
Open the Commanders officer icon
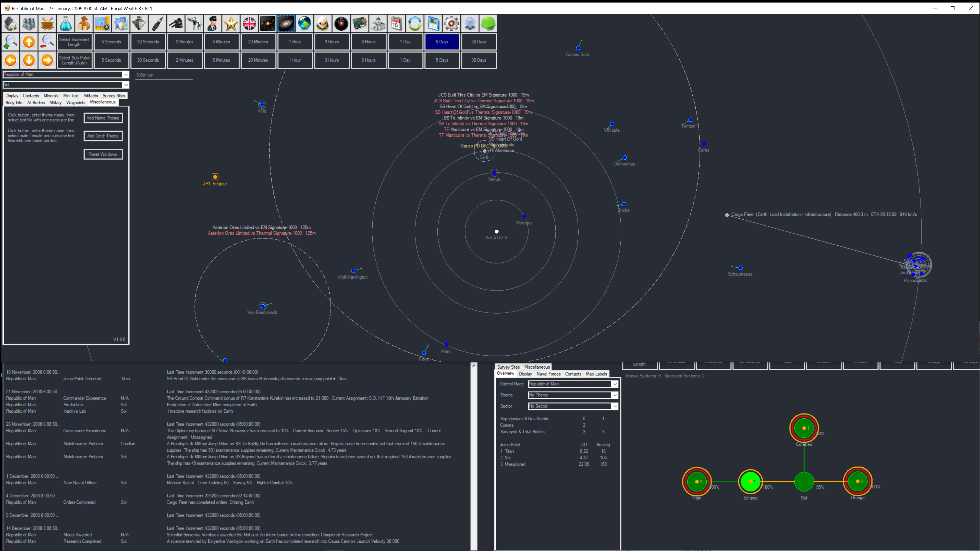pyautogui.click(x=213, y=23)
